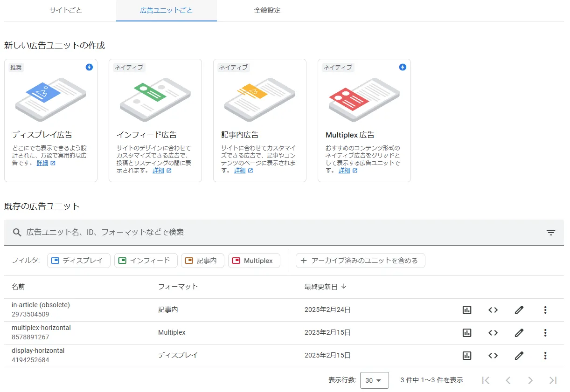This screenshot has width=570, height=392.
Task: Go to next page of results
Action: (530, 380)
